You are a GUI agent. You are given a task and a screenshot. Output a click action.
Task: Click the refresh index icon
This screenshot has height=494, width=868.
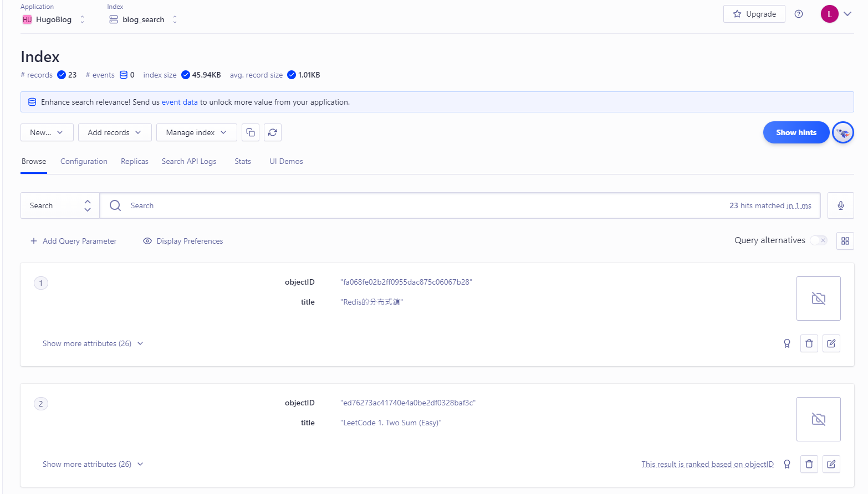point(273,132)
